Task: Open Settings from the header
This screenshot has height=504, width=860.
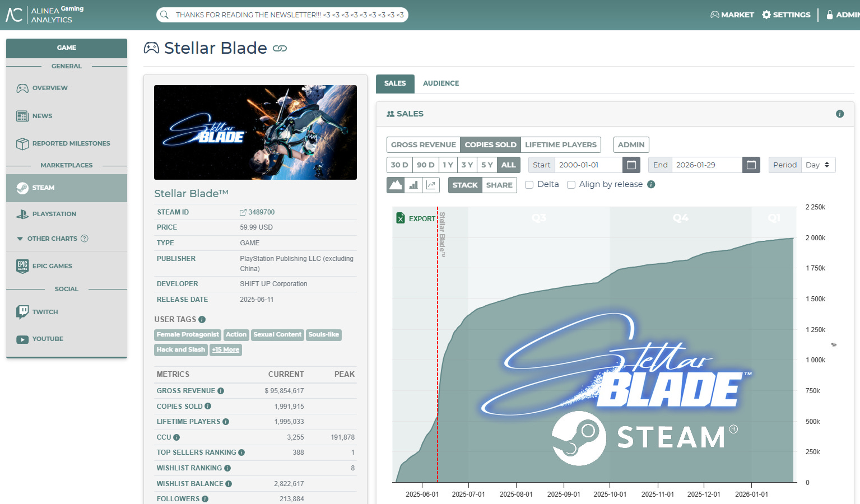Action: 787,15
